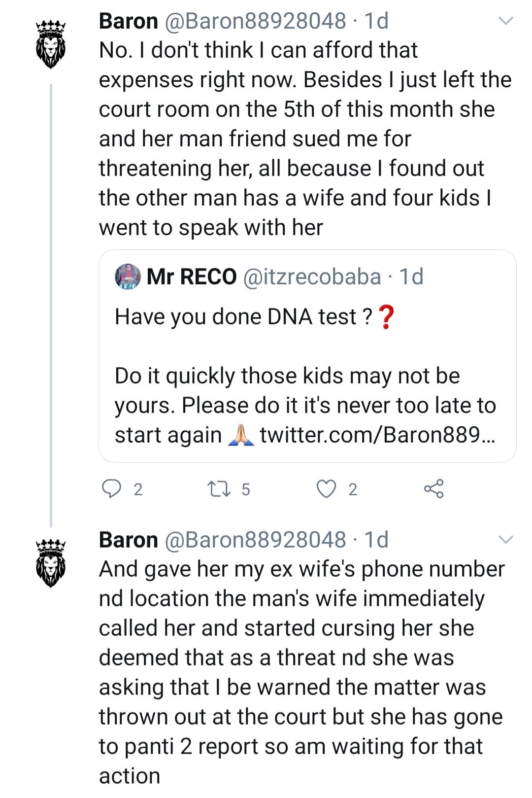Viewport: 532px width, 798px height.
Task: Expand the first tweet's options chevron
Action: 506,21
